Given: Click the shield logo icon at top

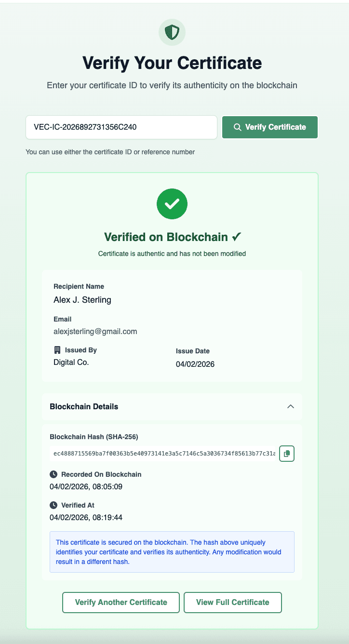Looking at the screenshot, I should click(x=172, y=33).
